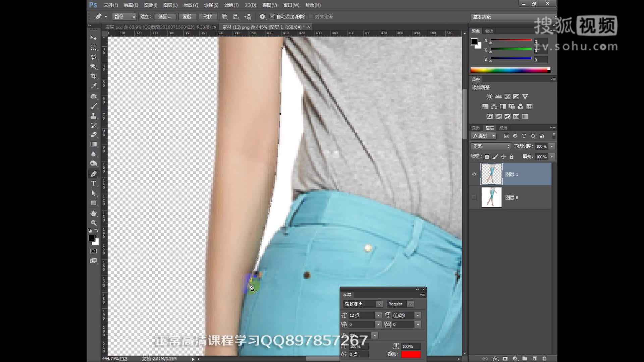Open the path arrangement options
The width and height of the screenshot is (644, 362).
pyautogui.click(x=248, y=16)
